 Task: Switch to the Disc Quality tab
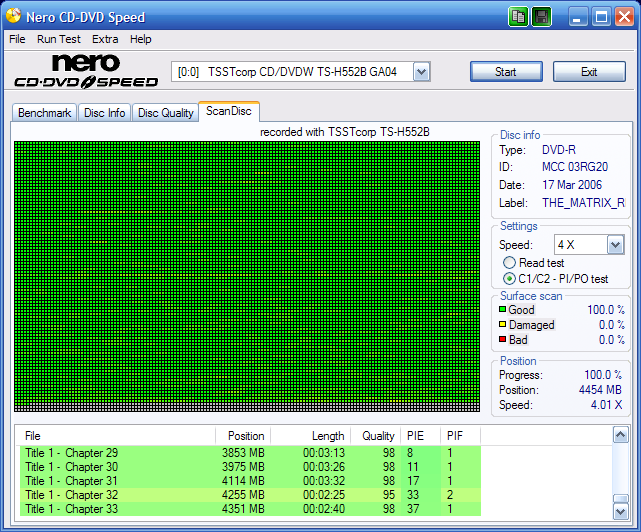(x=166, y=113)
